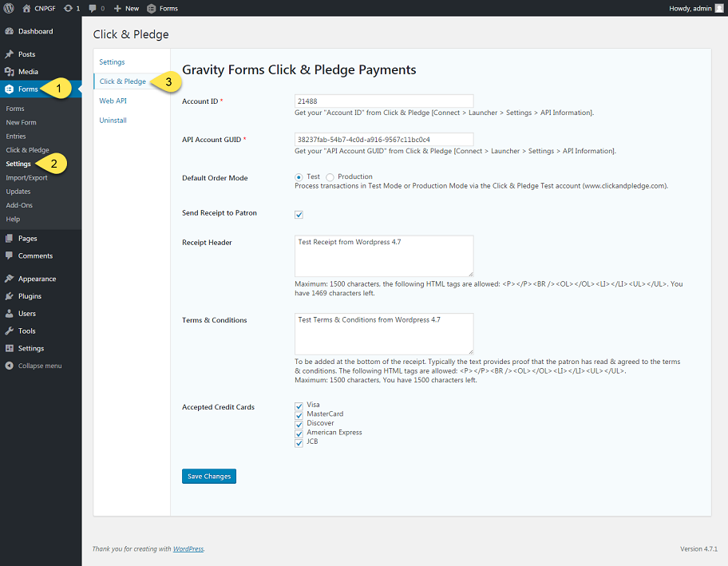Click the Save Changes button
Viewport: 728px width, 566px height.
[209, 477]
